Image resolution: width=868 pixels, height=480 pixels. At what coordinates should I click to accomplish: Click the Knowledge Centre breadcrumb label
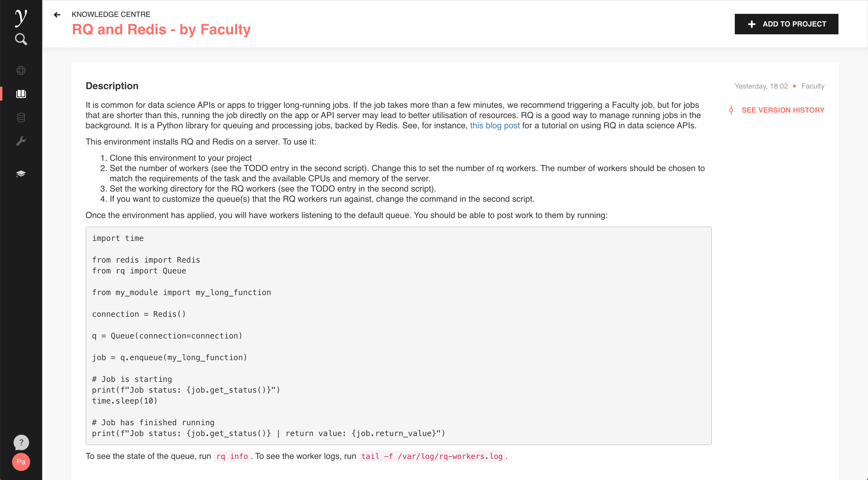[111, 14]
